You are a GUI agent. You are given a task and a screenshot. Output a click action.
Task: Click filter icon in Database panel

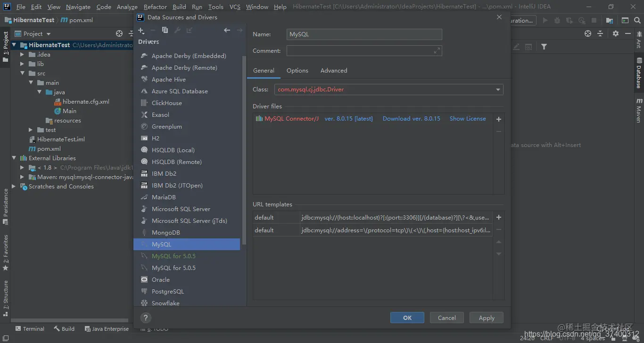point(544,47)
